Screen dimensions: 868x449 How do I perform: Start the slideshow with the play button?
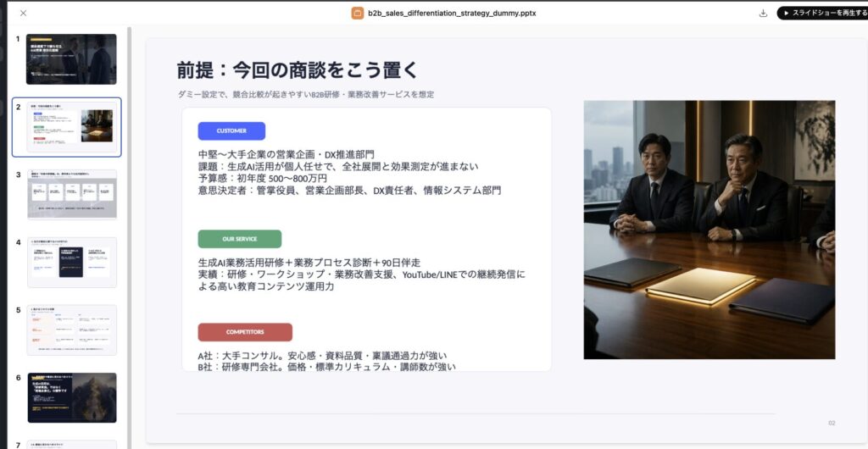click(x=822, y=14)
